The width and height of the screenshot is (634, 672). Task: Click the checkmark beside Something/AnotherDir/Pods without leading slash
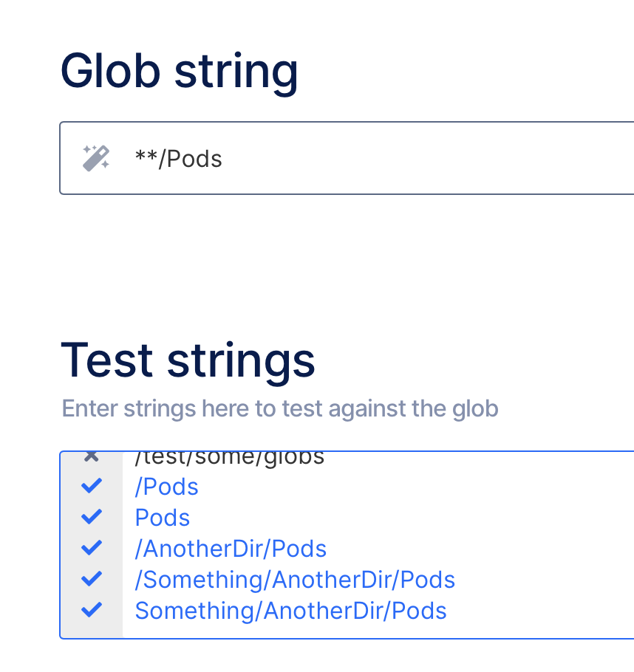[x=92, y=610]
